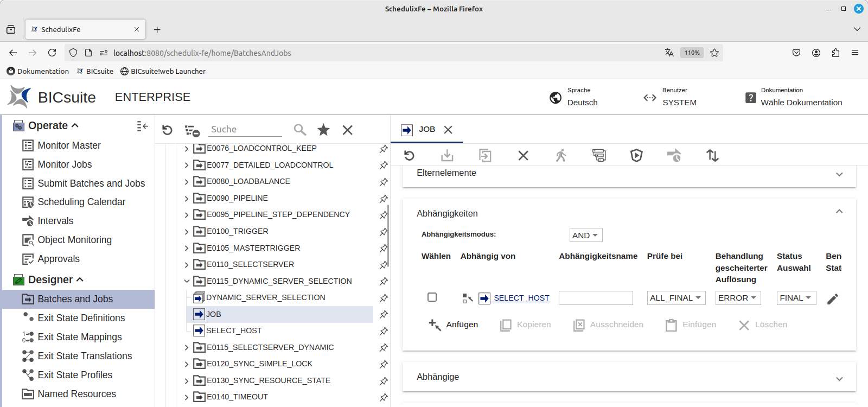Click the user switch arrows icon

click(650, 98)
